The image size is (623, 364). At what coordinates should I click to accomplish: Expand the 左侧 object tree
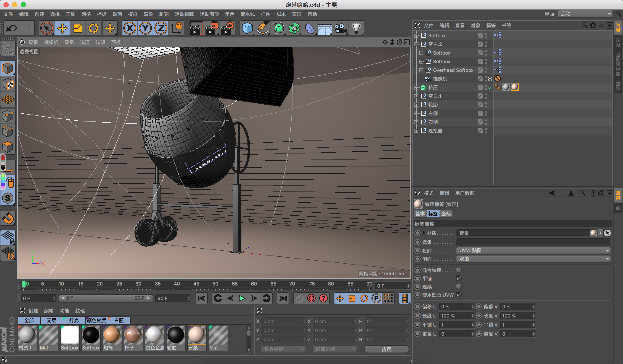click(x=416, y=113)
